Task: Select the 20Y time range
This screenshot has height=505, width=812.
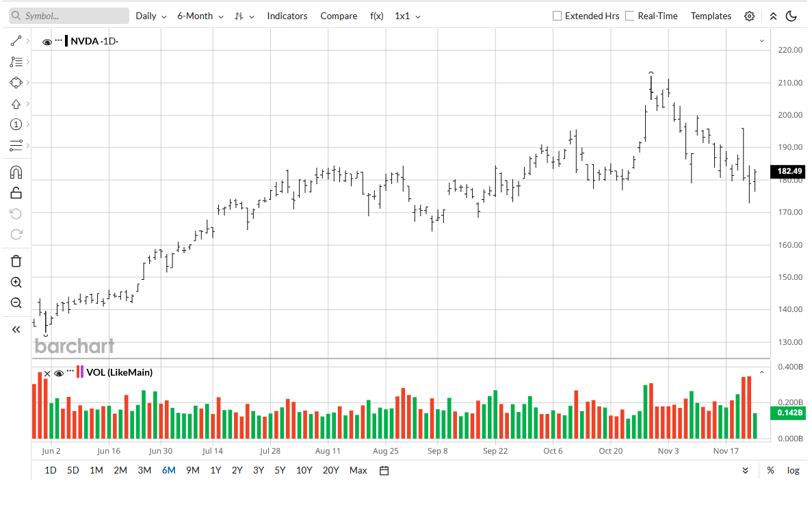Action: [331, 471]
